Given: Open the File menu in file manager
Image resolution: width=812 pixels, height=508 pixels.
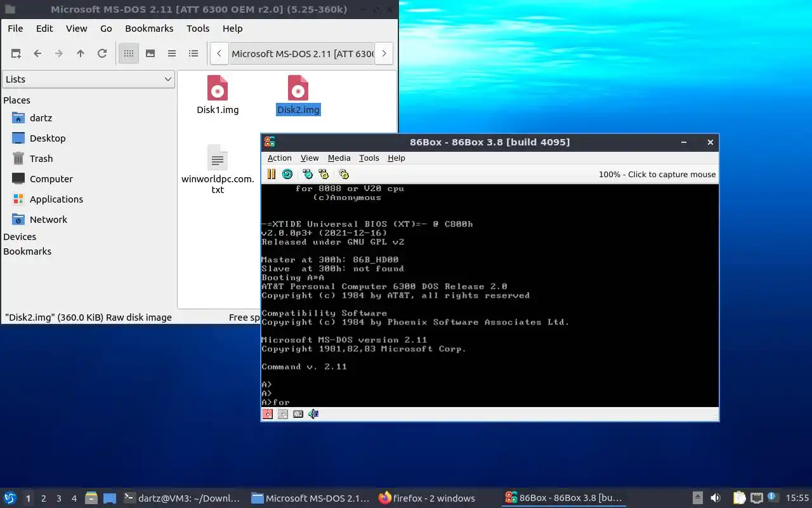Looking at the screenshot, I should 15,29.
